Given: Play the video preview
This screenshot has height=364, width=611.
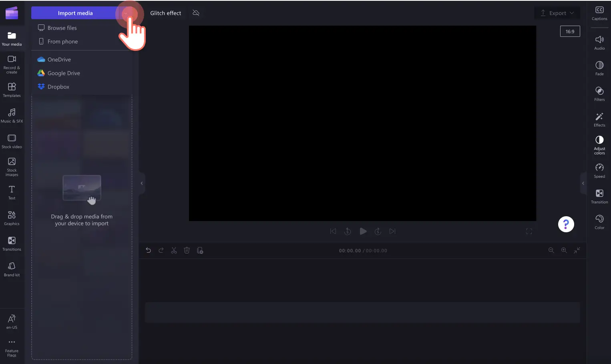Looking at the screenshot, I should click(363, 231).
